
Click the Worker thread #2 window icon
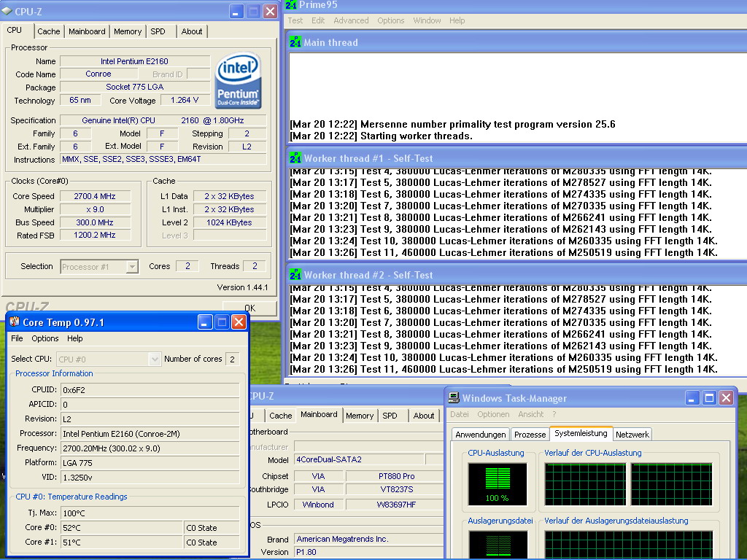coord(295,275)
